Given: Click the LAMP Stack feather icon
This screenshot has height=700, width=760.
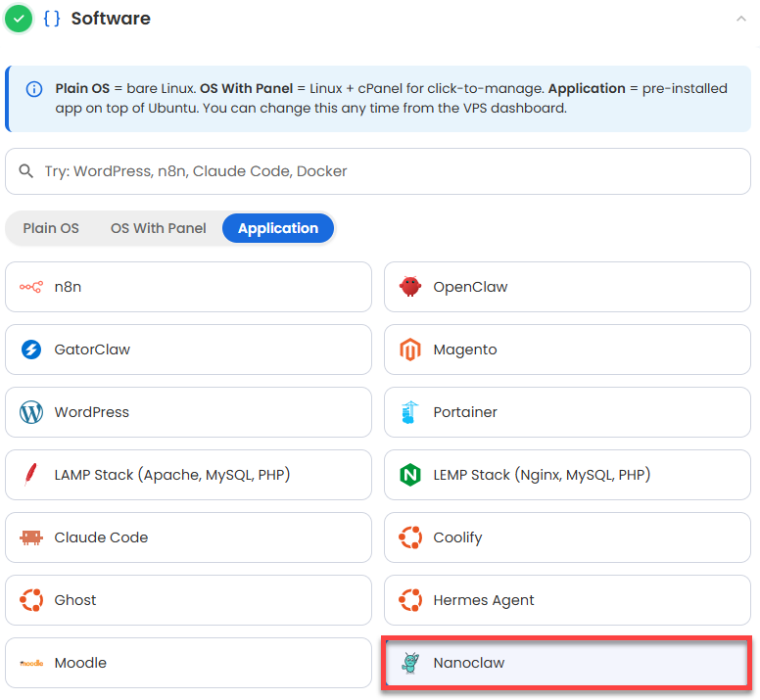Looking at the screenshot, I should [30, 475].
